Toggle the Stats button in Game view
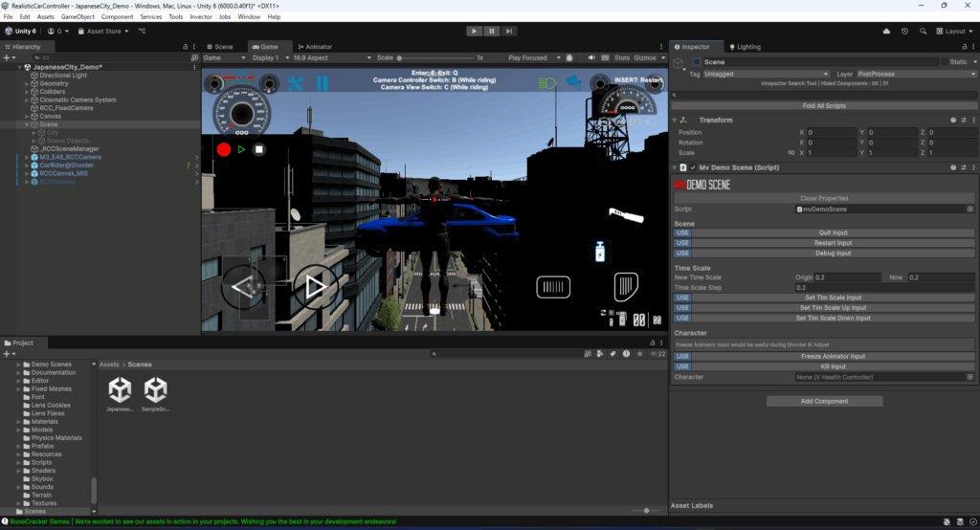Image resolution: width=980 pixels, height=530 pixels. click(622, 57)
